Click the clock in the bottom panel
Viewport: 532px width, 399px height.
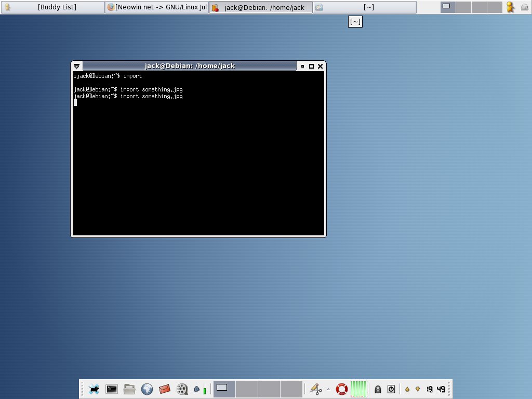click(x=435, y=389)
